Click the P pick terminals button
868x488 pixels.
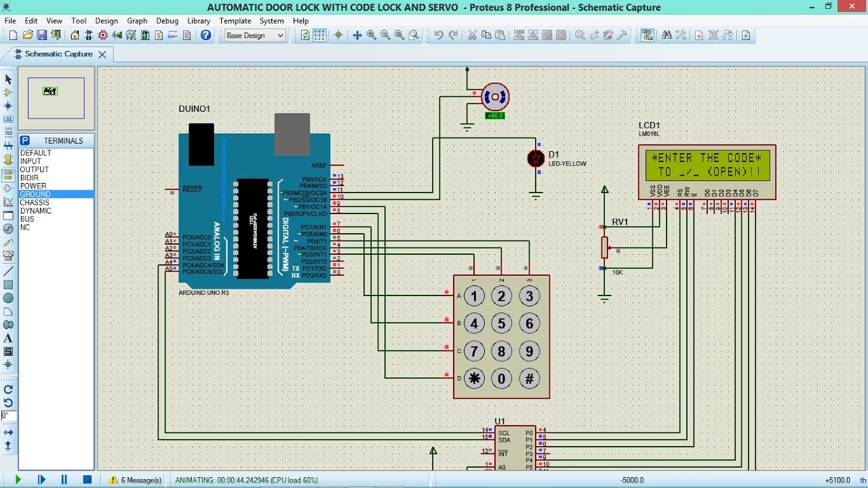[x=25, y=140]
